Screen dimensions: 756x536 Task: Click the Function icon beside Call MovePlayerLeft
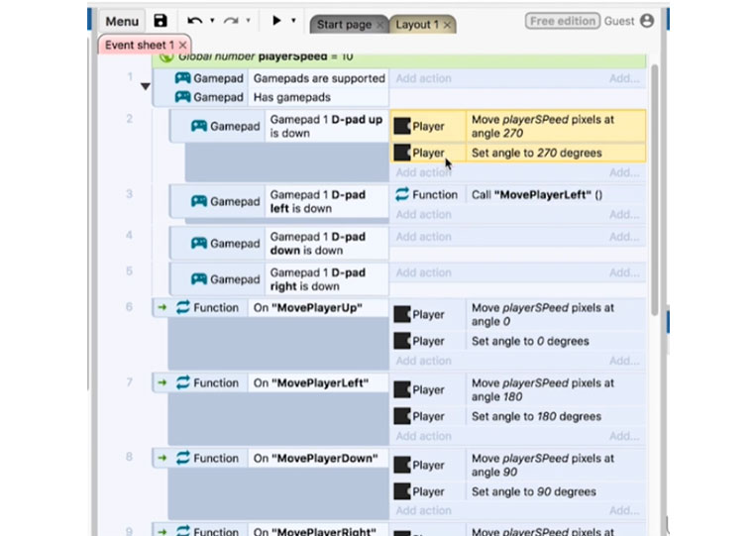click(402, 195)
